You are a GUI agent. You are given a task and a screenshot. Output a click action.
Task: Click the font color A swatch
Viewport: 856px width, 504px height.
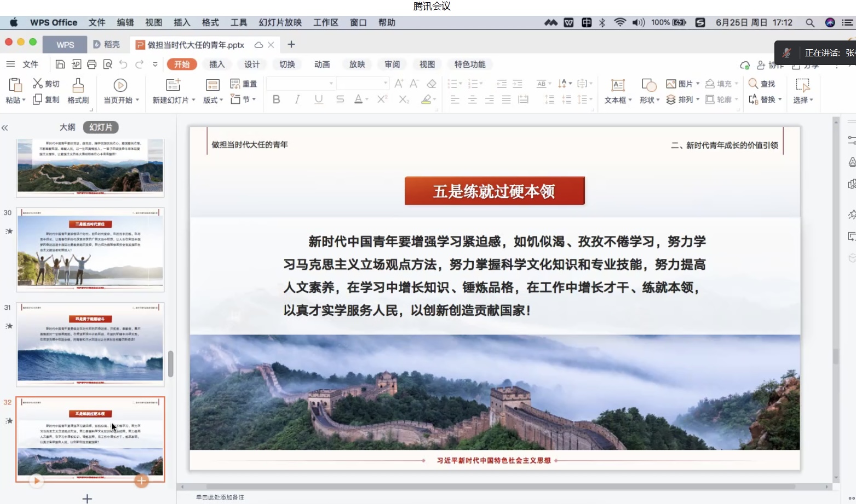point(358,100)
